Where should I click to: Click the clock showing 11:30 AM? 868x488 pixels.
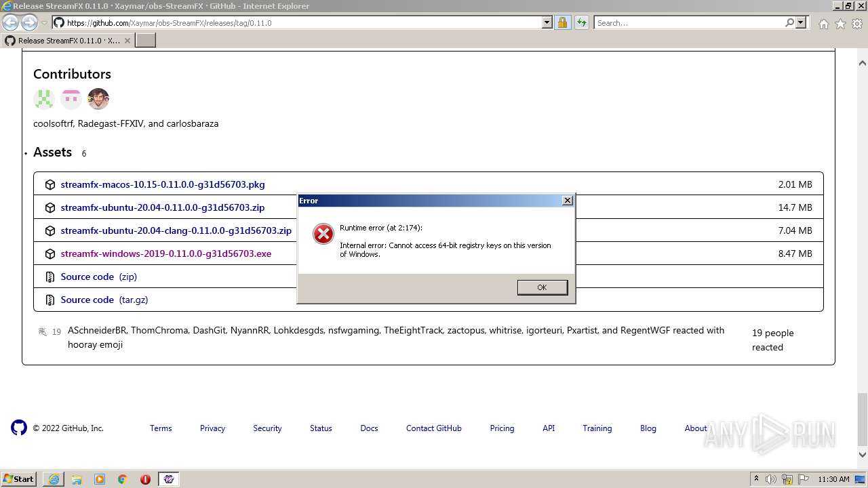click(833, 479)
